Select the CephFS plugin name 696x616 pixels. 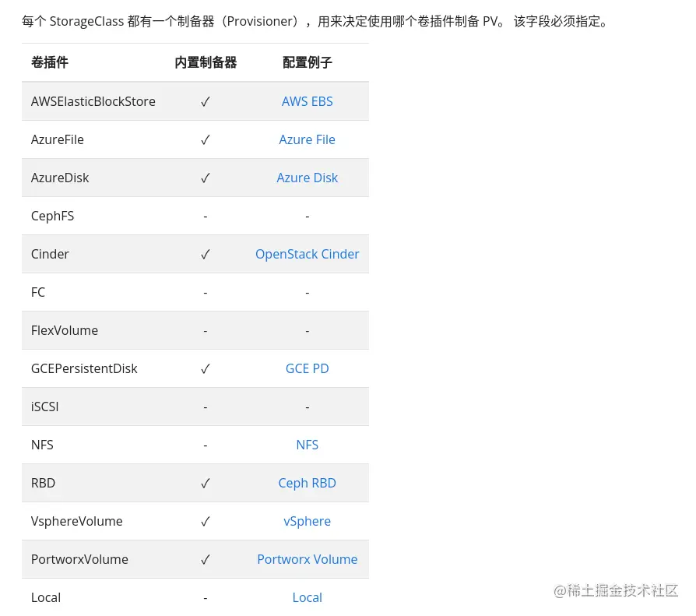[x=52, y=216]
